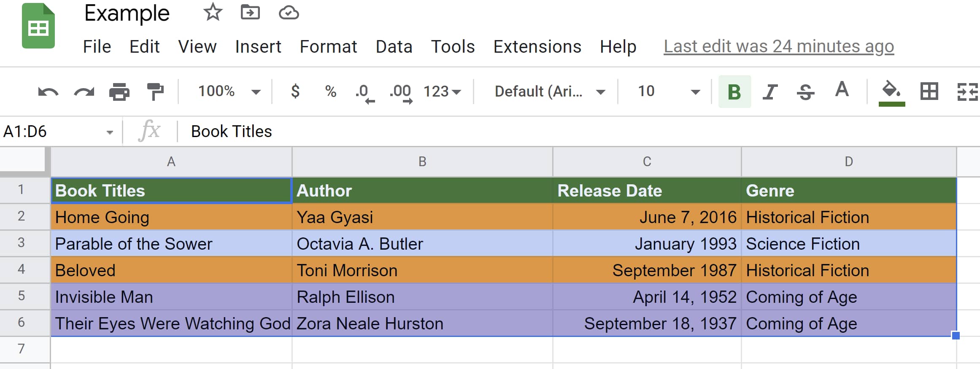
Task: Toggle Strikethrough formatting
Action: click(x=805, y=92)
